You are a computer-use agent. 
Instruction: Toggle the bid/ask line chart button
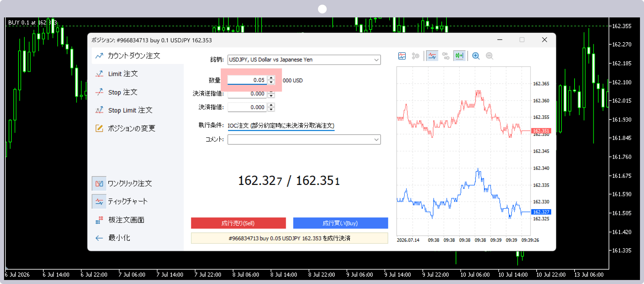pyautogui.click(x=432, y=56)
